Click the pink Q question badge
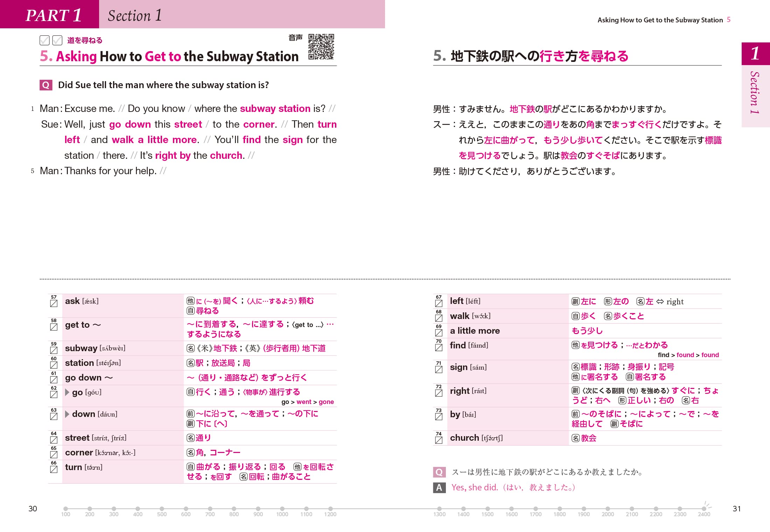The width and height of the screenshot is (770, 532). (x=46, y=85)
